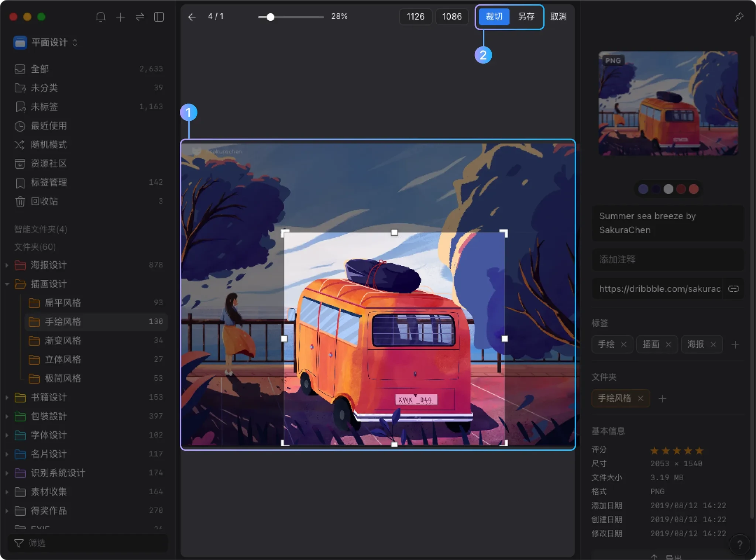Open the 未分类 category
The image size is (756, 560).
click(x=88, y=88)
